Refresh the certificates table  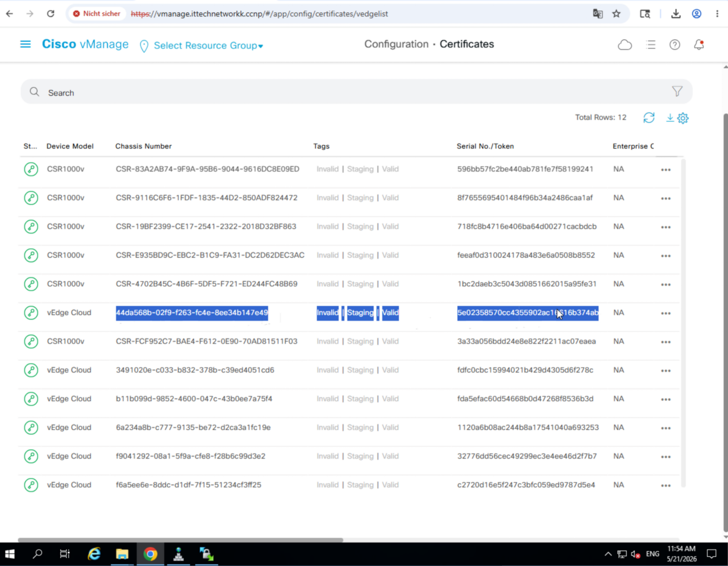tap(649, 118)
